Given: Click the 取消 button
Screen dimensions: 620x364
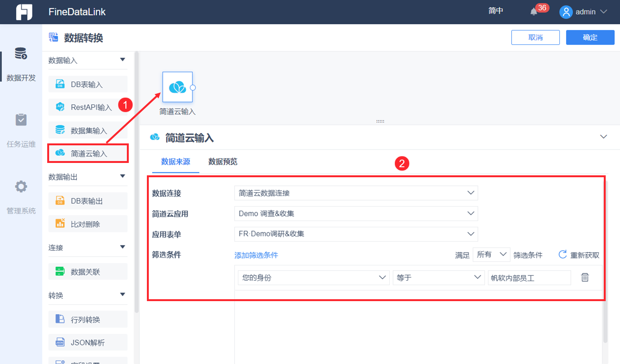Looking at the screenshot, I should [536, 38].
